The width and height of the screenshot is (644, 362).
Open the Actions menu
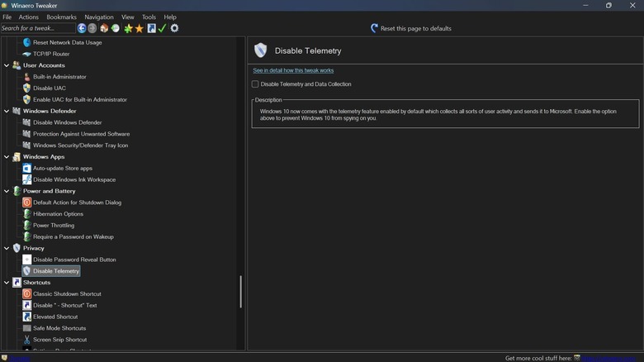point(28,17)
